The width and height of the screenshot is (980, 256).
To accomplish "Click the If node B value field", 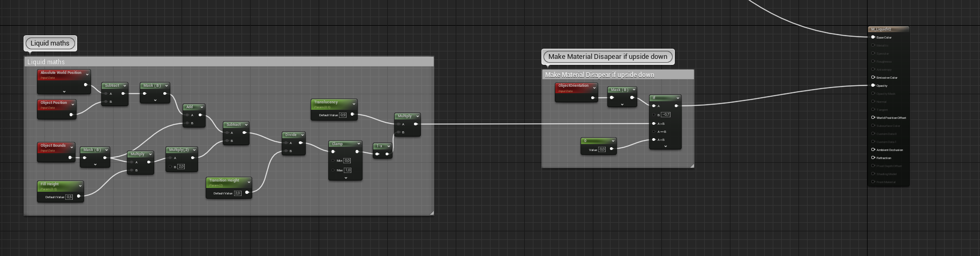I will [666, 115].
